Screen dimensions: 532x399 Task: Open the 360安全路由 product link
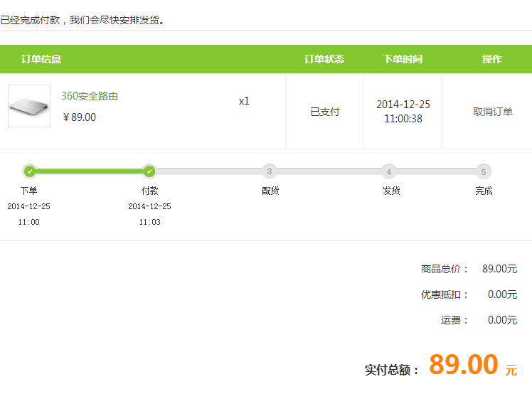pyautogui.click(x=90, y=96)
